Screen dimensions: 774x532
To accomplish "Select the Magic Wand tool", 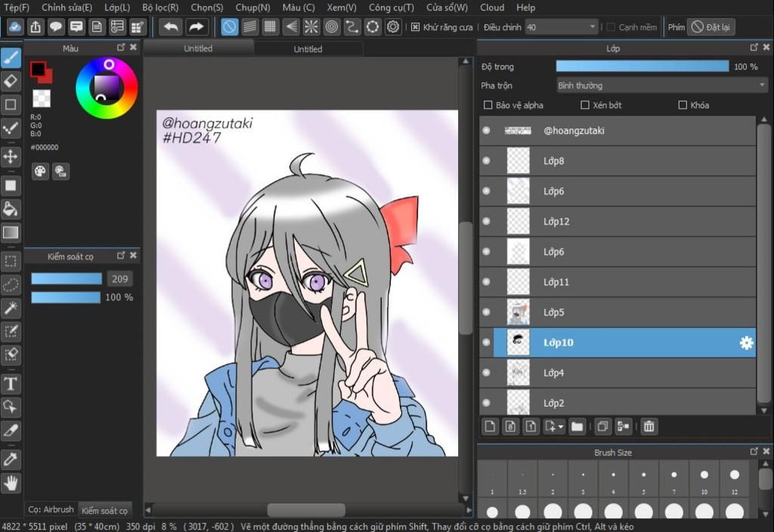I will [x=11, y=308].
